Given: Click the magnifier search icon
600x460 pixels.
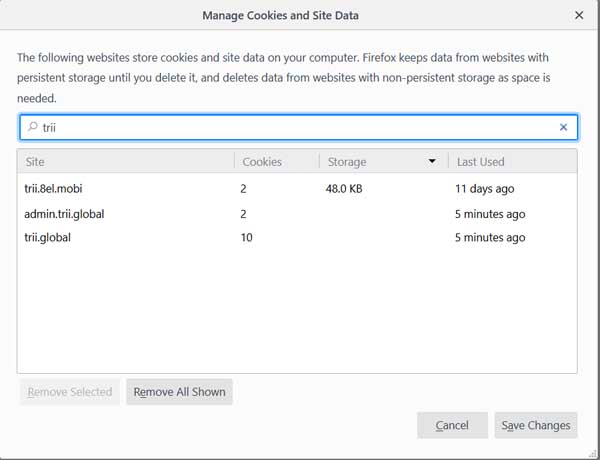Looking at the screenshot, I should 33,127.
